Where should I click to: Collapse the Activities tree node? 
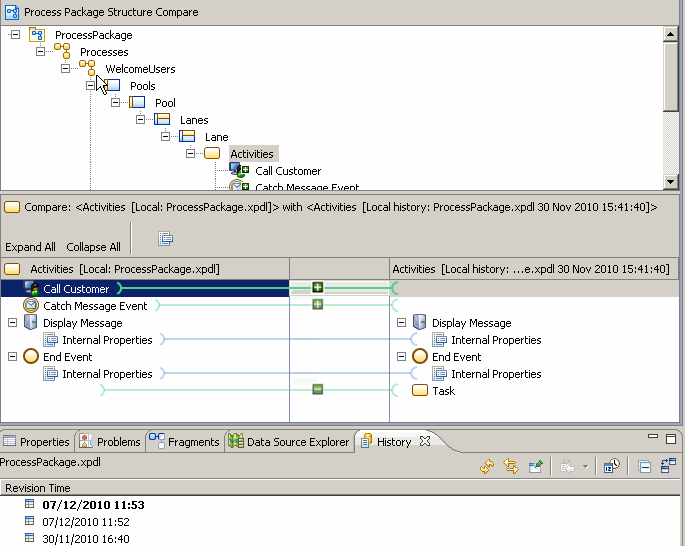coord(190,154)
